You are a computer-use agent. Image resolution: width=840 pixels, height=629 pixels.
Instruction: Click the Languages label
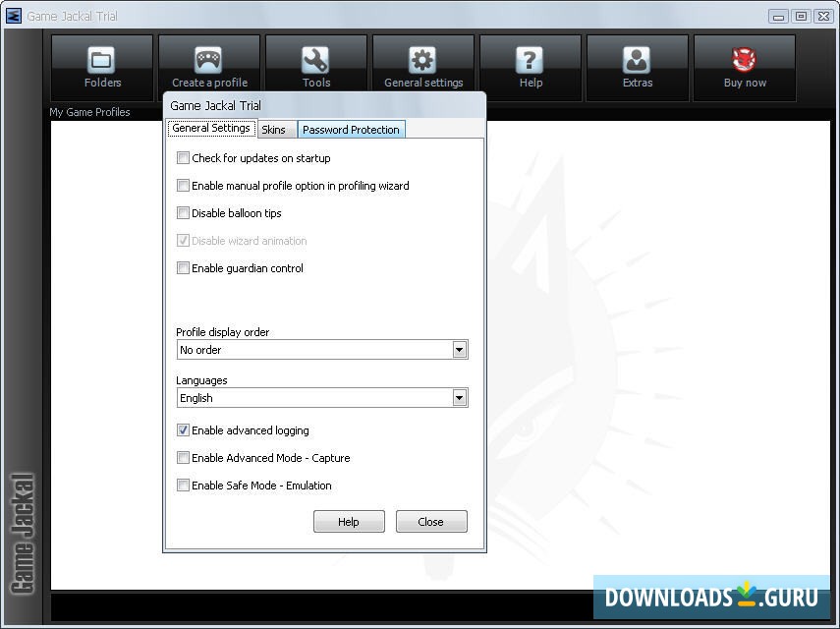click(201, 380)
